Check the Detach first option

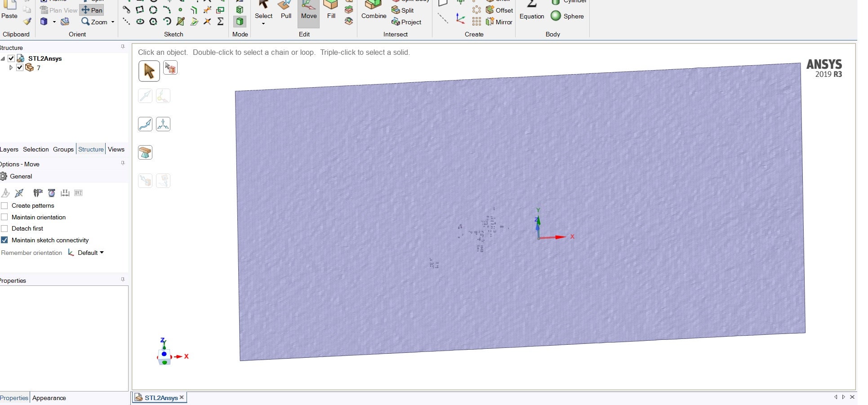(x=4, y=228)
